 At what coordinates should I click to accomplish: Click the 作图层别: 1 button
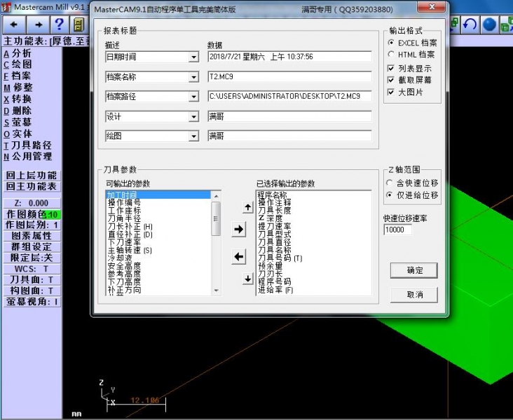[32, 225]
